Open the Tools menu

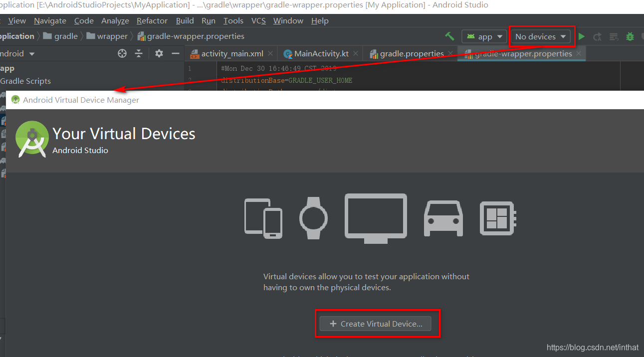point(233,20)
